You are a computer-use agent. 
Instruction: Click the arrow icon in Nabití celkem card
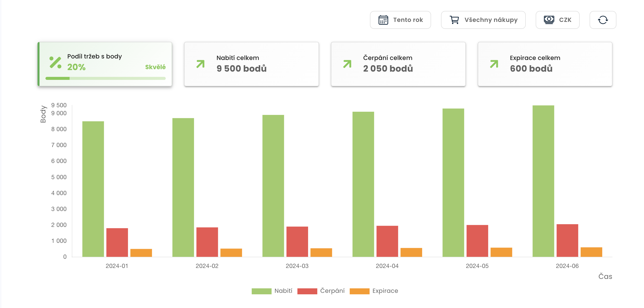click(201, 64)
